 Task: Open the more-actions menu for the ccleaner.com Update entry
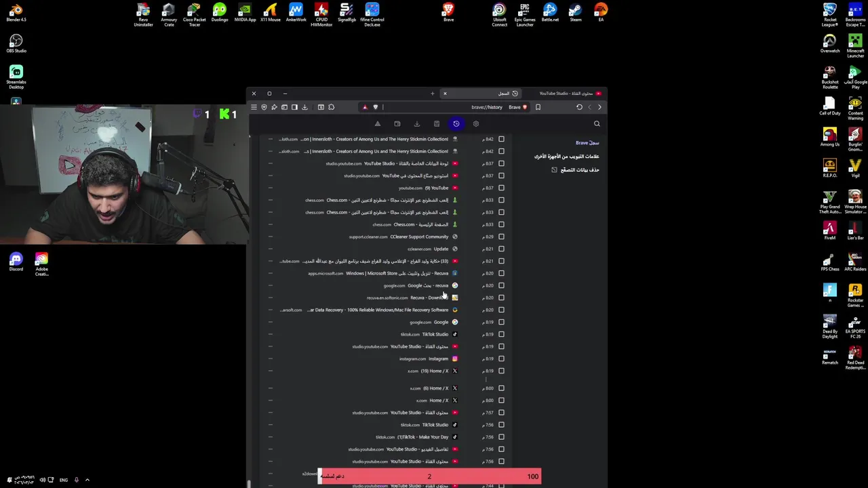click(270, 249)
